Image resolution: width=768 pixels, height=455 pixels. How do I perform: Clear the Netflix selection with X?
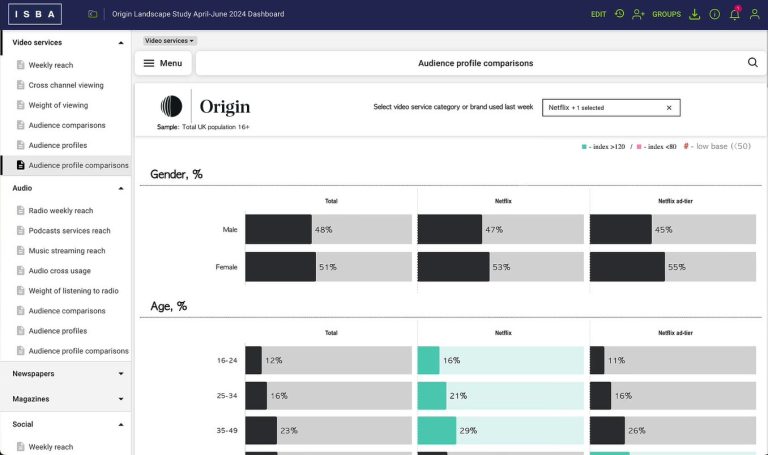tap(669, 108)
